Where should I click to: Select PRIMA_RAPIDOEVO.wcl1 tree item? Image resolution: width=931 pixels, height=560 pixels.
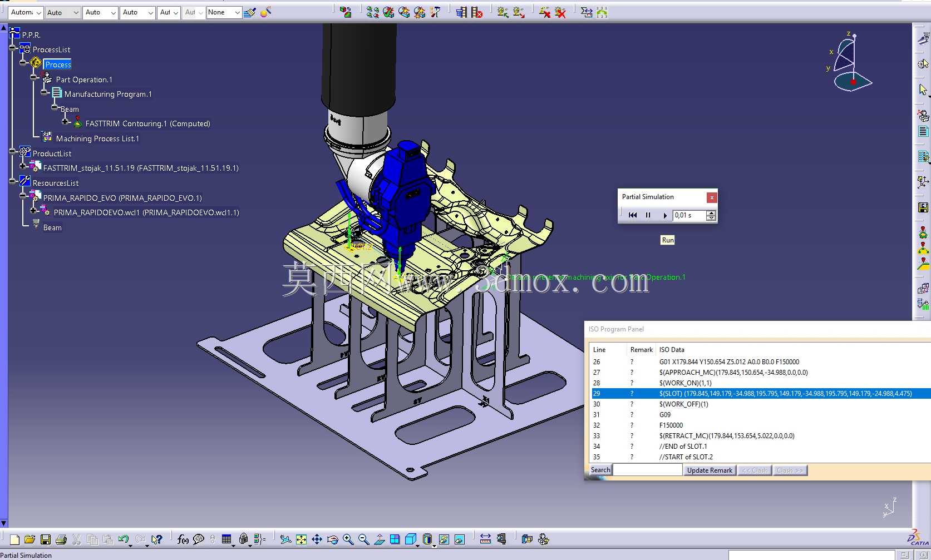click(146, 212)
